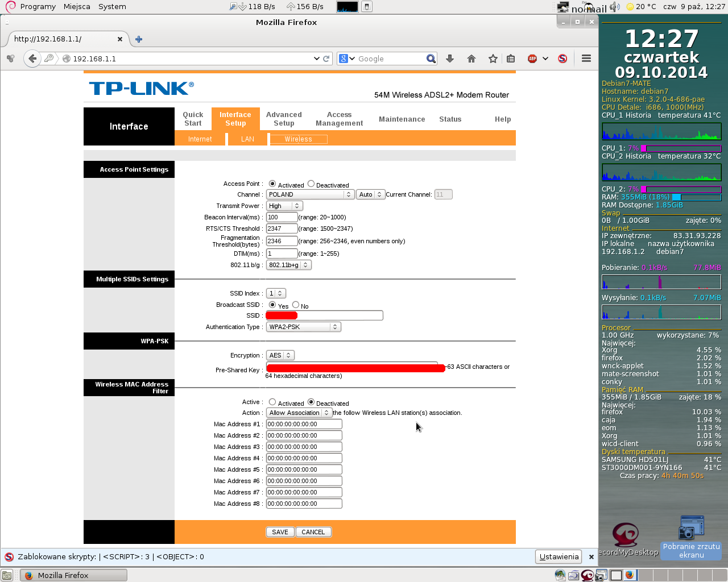Open the SSID Index dropdown
728x582 pixels.
click(276, 293)
